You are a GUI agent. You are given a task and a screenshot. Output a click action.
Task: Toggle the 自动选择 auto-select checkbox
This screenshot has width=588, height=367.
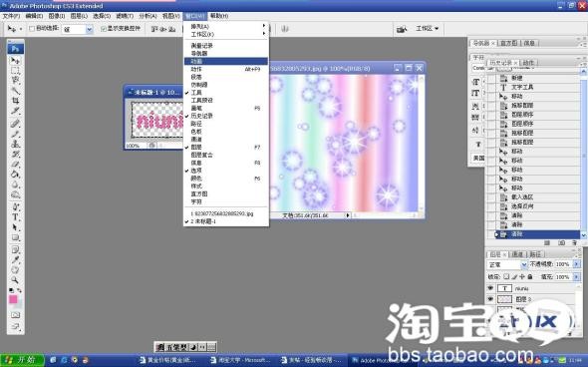[x=32, y=29]
